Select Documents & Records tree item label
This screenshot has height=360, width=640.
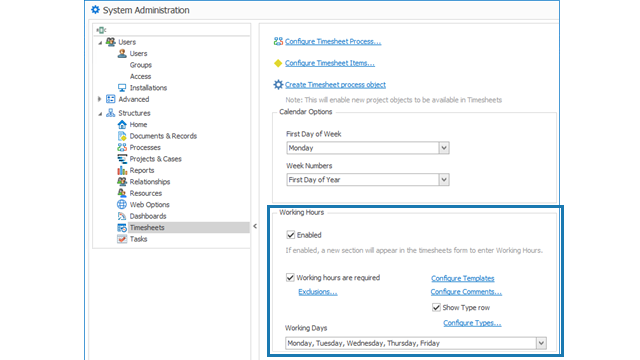point(163,136)
